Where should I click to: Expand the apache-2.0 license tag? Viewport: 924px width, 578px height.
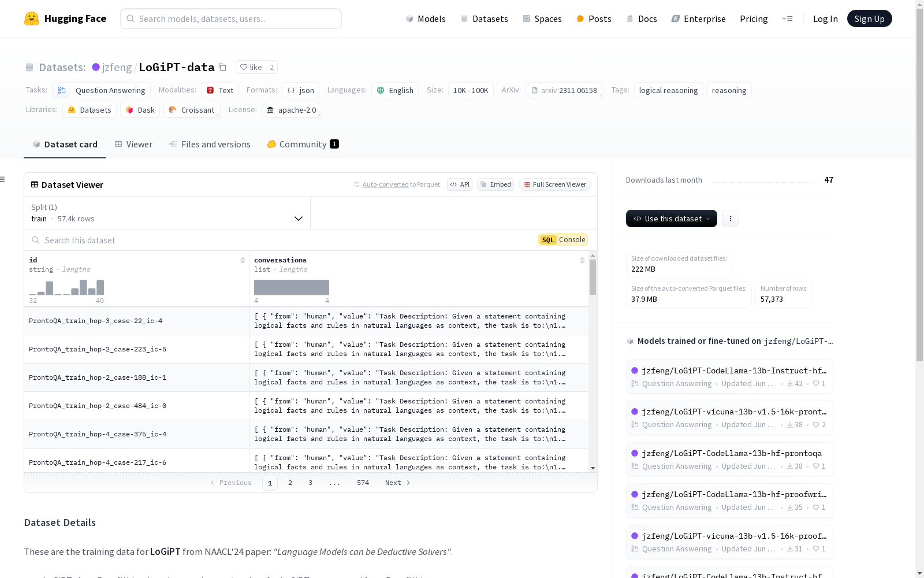(x=292, y=110)
